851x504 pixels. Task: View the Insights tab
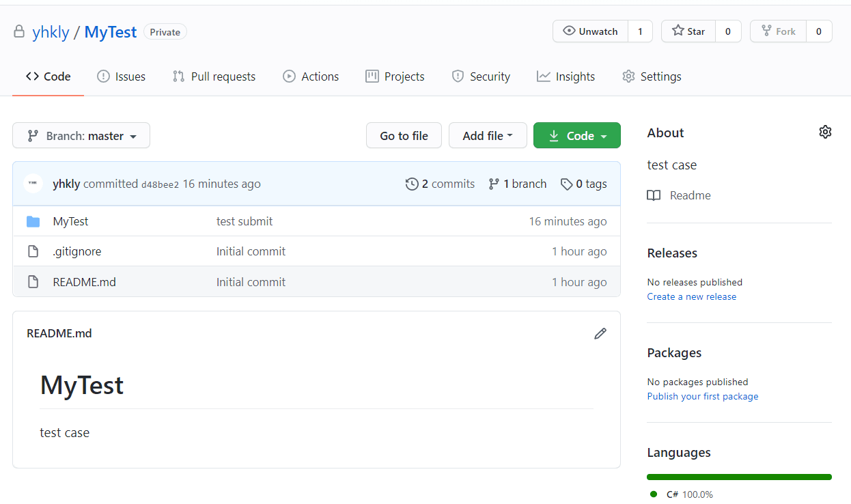point(566,76)
